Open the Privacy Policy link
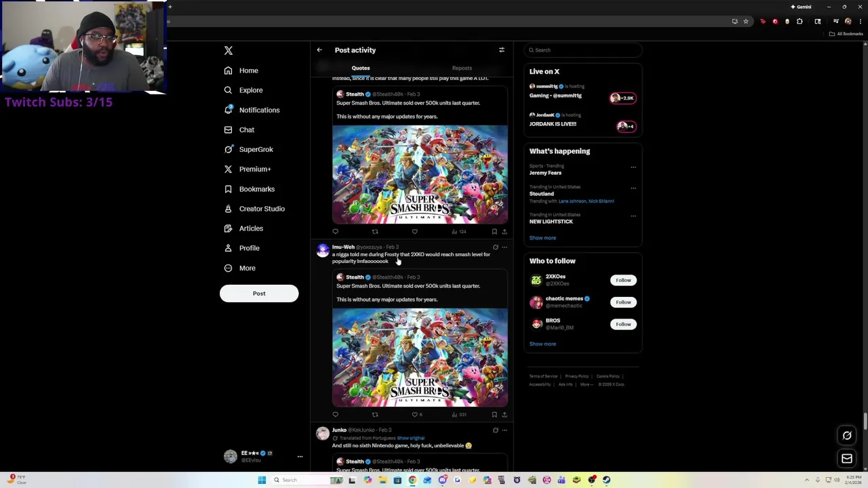Image resolution: width=868 pixels, height=488 pixels. pos(577,377)
